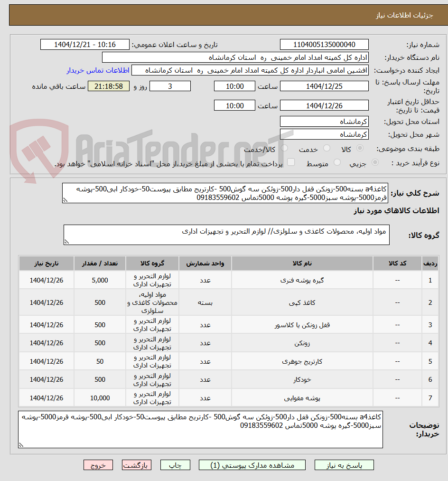Click the بسته unit cell
448x481 pixels.
click(205, 302)
